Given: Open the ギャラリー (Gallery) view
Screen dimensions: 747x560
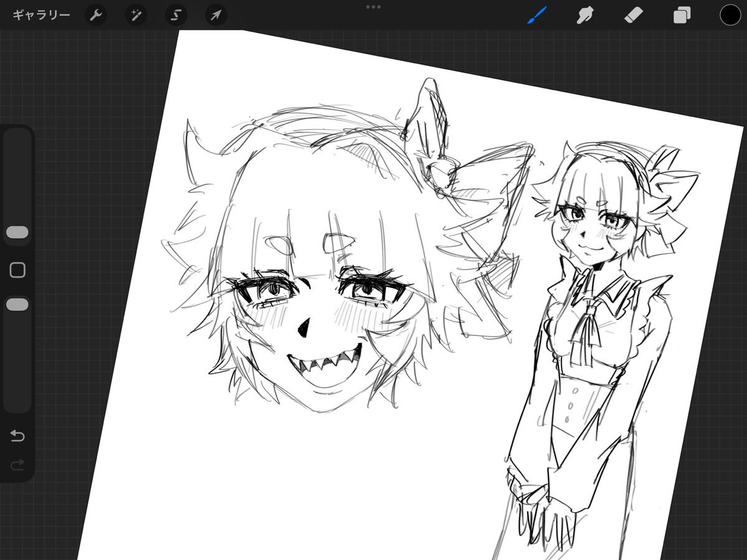Looking at the screenshot, I should pyautogui.click(x=41, y=15).
